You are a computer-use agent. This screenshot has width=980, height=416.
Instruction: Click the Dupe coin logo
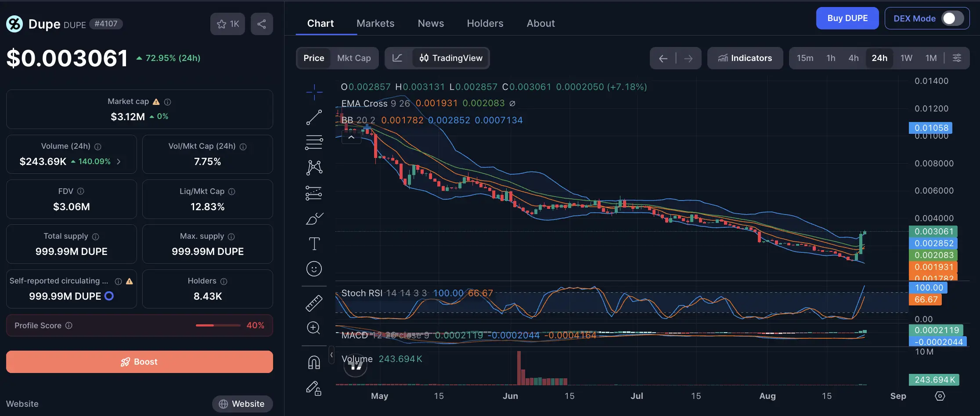(x=14, y=24)
